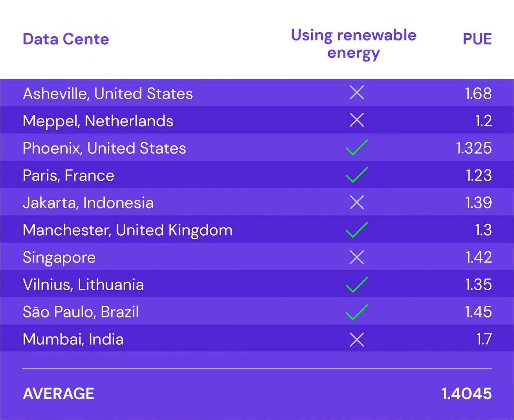Select the Meppel, Netherlands label

click(x=98, y=121)
